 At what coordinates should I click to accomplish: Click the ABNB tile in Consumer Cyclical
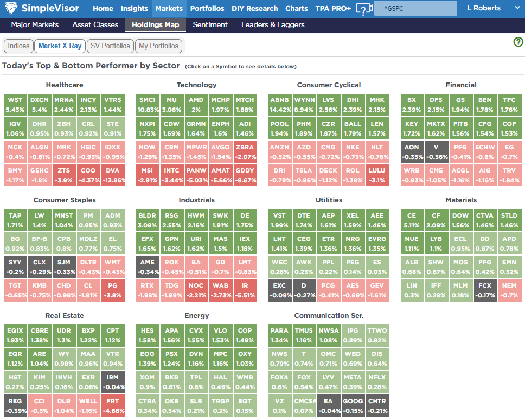279,105
